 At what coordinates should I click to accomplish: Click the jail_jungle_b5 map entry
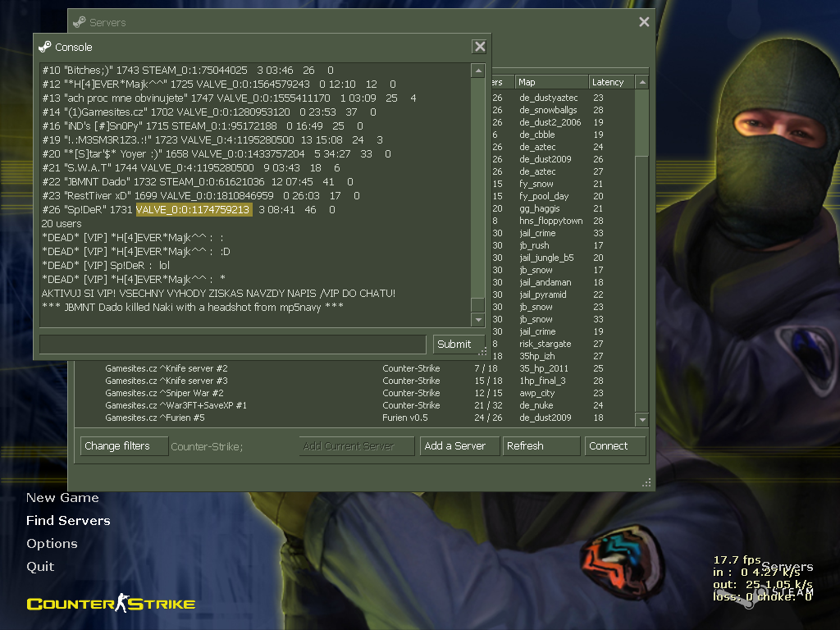(546, 258)
